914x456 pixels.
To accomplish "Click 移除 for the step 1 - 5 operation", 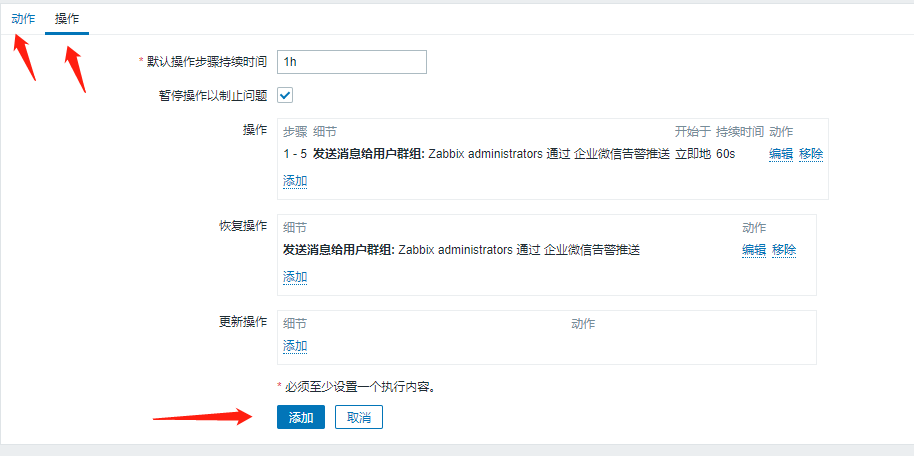I will coord(811,154).
